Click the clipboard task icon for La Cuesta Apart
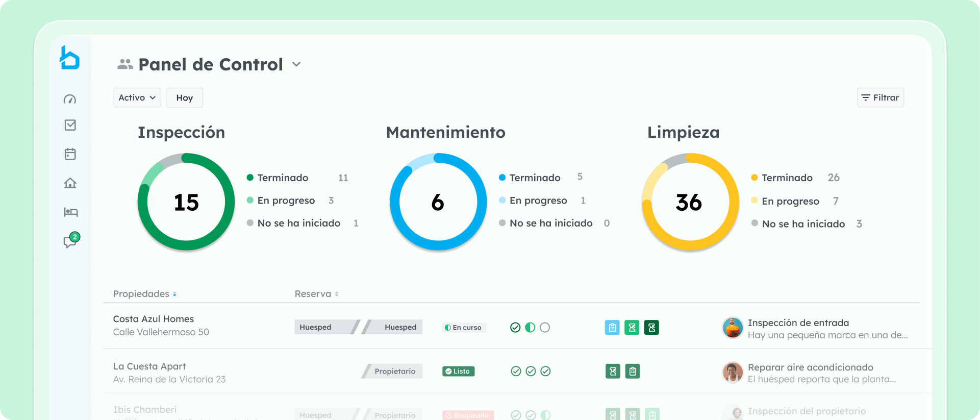 [x=633, y=372]
